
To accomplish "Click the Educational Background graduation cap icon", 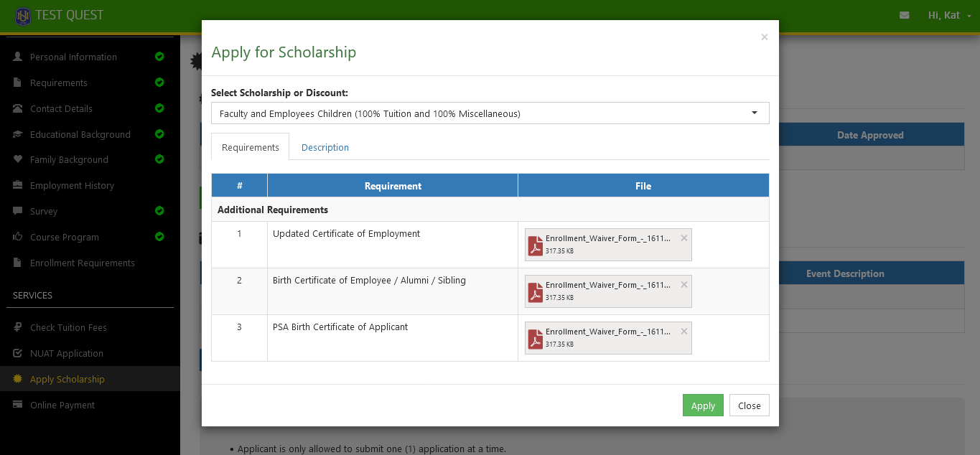I will (17, 134).
